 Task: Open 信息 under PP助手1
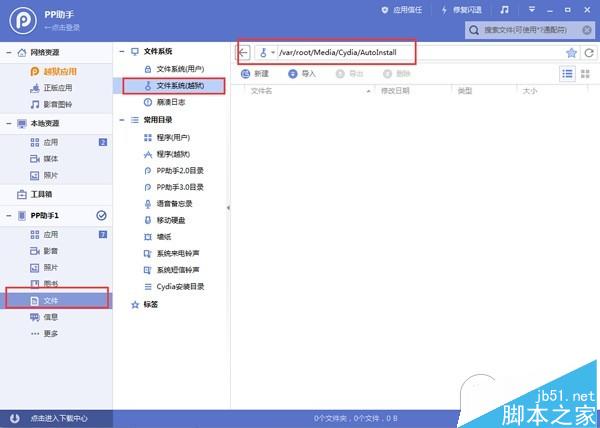(44, 317)
